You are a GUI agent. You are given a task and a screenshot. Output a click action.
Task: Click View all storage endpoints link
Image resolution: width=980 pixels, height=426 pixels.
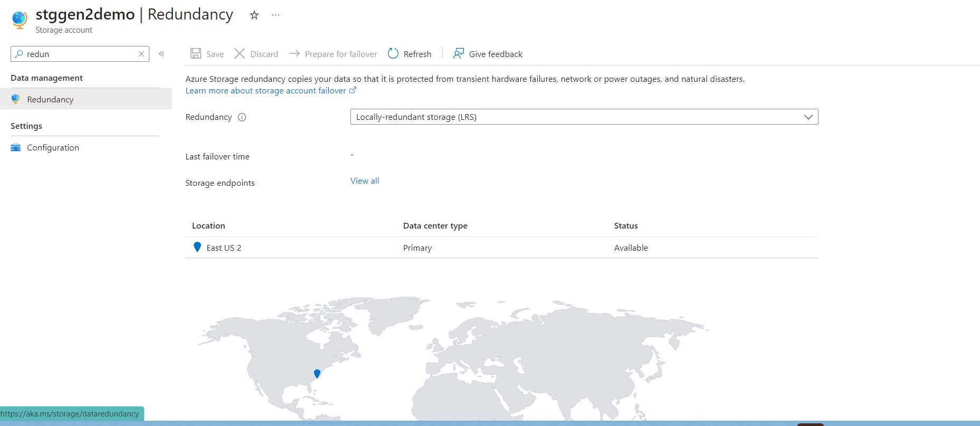365,181
